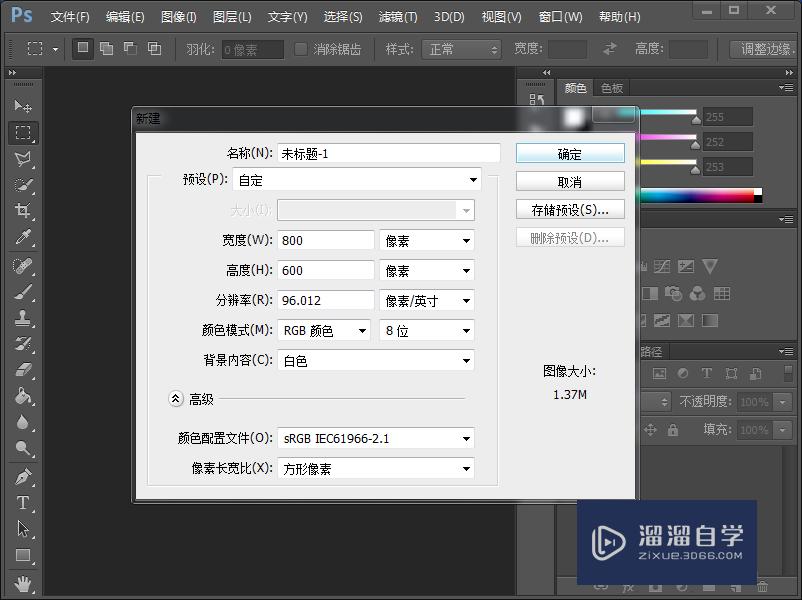Open the 滤镜 menu
This screenshot has height=600, width=802.
(397, 16)
